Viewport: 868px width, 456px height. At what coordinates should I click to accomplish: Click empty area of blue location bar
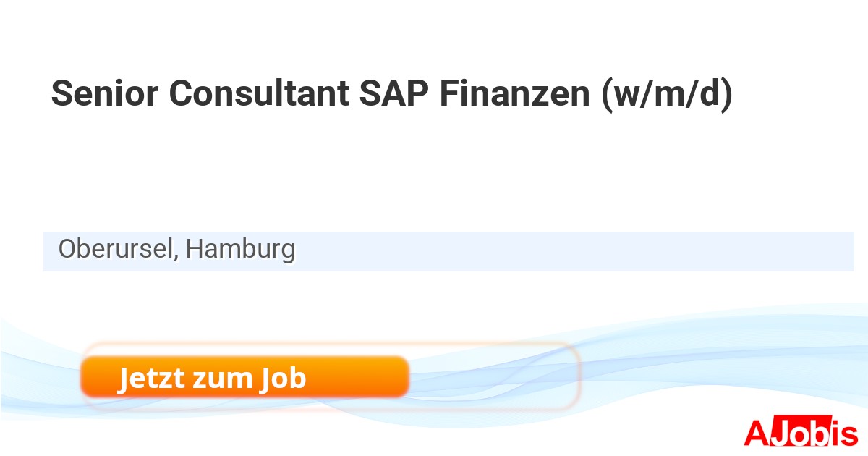pyautogui.click(x=579, y=251)
